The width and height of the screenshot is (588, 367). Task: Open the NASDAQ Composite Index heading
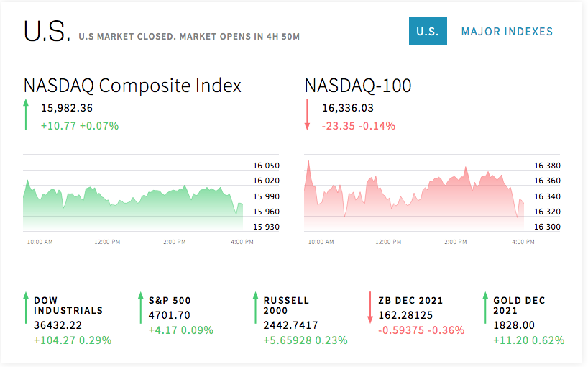click(x=132, y=86)
